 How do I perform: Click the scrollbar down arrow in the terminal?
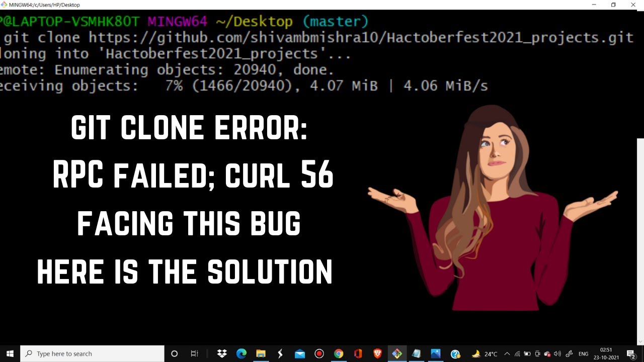[x=640, y=342]
